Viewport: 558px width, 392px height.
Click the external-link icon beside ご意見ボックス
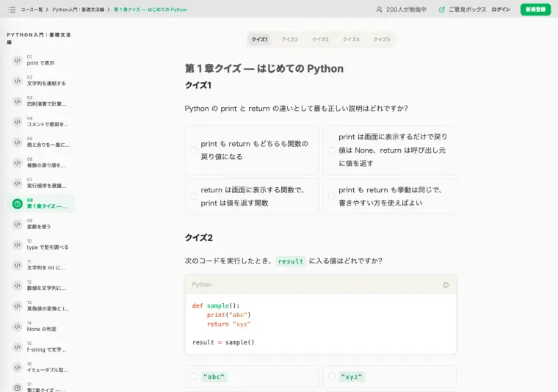click(442, 10)
